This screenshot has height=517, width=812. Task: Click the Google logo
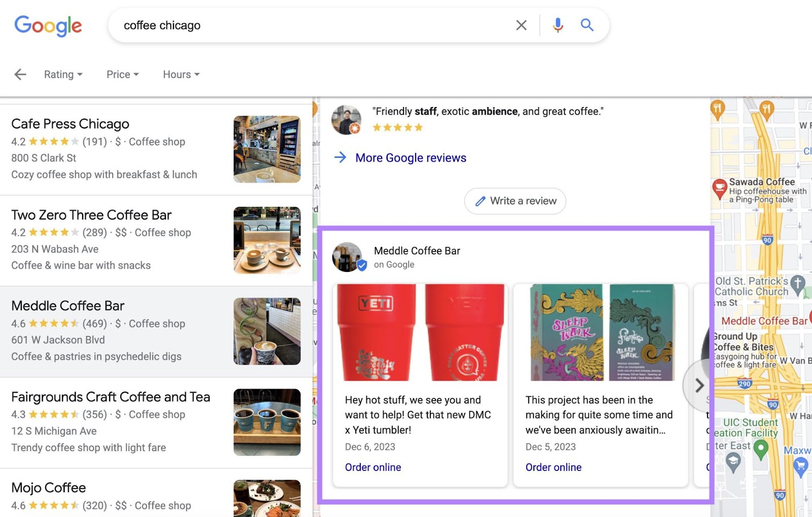pos(48,25)
